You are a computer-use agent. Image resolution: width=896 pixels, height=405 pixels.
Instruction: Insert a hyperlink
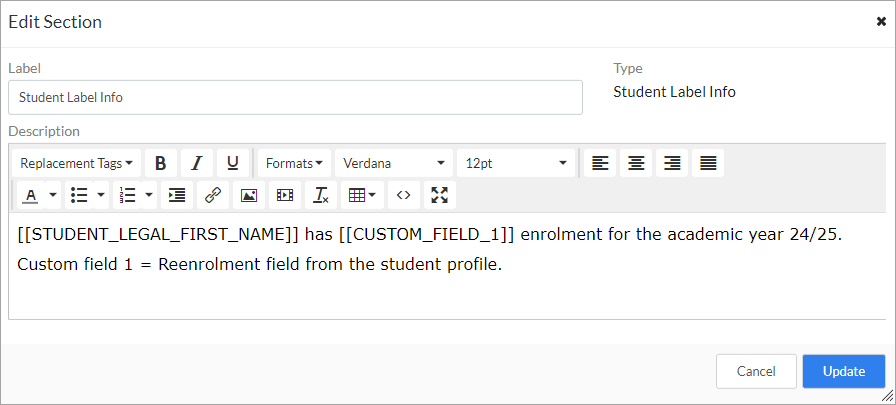tap(213, 195)
